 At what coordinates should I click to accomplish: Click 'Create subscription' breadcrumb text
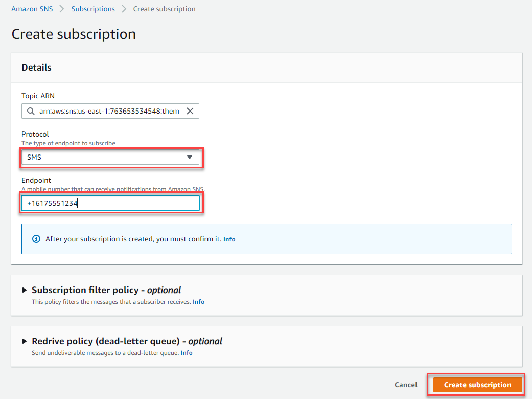click(164, 9)
